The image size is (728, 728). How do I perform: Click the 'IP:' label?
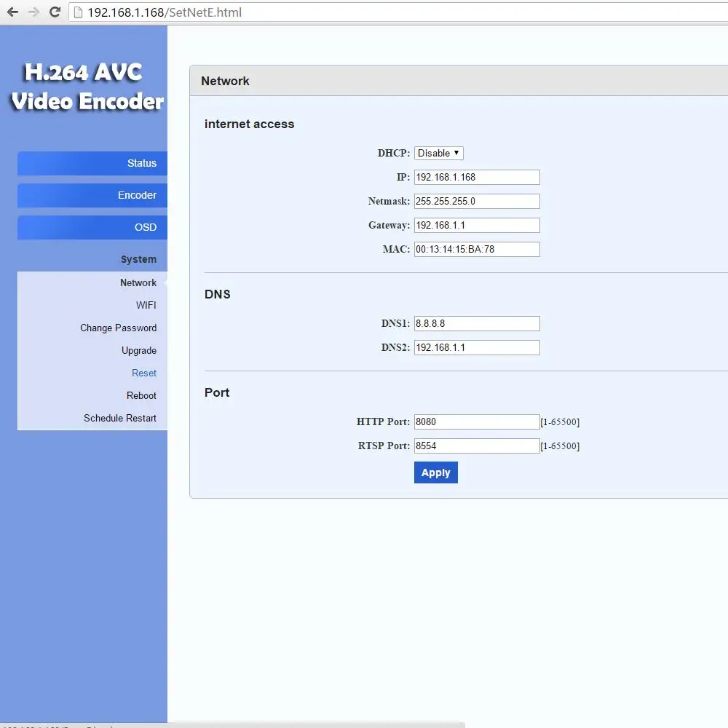click(403, 178)
